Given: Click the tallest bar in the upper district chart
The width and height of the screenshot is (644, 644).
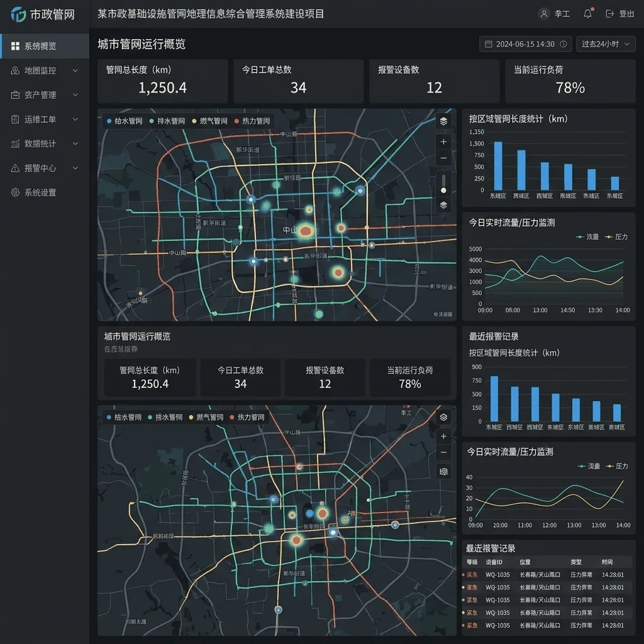Looking at the screenshot, I should point(498,166).
